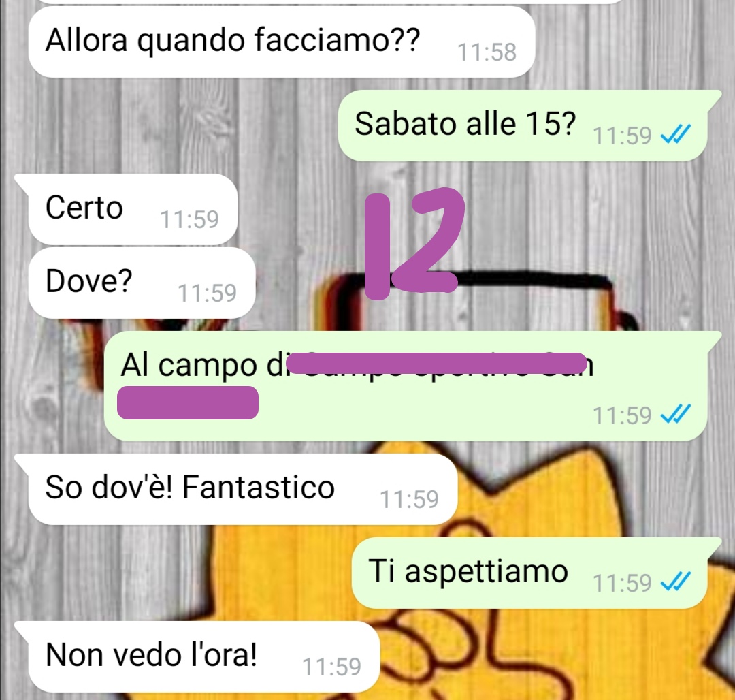
Task: Tap blue read-receipt ticks on "Sabato alle 15?"
Action: 676,135
